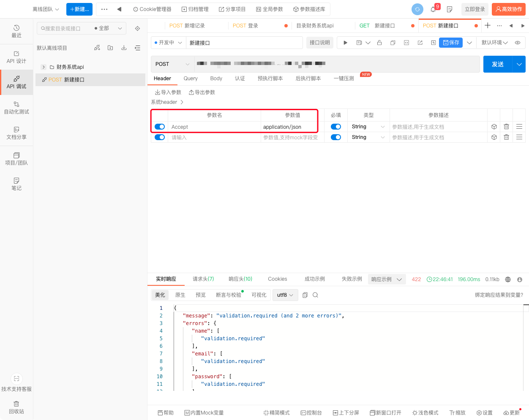Open the 全部 filter dropdown in search

(x=108, y=28)
